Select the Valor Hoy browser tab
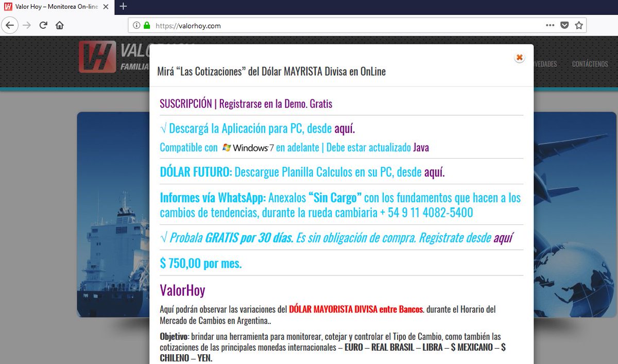618x364 pixels. click(x=57, y=7)
